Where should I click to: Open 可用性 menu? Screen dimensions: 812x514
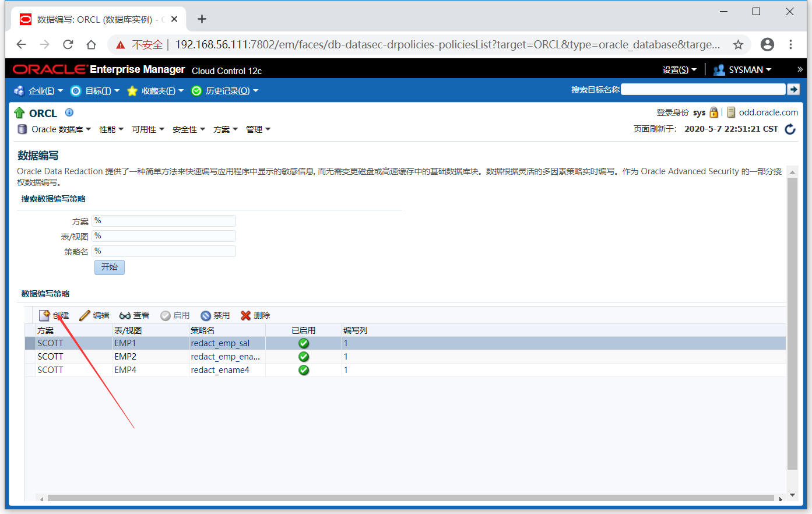pyautogui.click(x=148, y=129)
